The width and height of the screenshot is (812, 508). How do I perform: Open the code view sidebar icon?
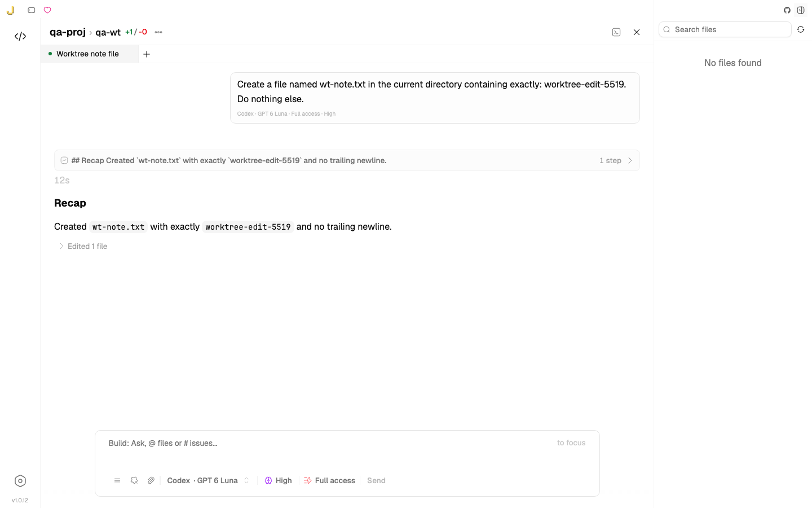(20, 36)
